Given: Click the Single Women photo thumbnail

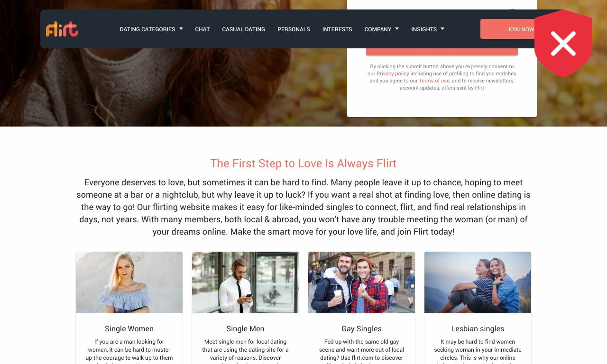Looking at the screenshot, I should coord(129,282).
